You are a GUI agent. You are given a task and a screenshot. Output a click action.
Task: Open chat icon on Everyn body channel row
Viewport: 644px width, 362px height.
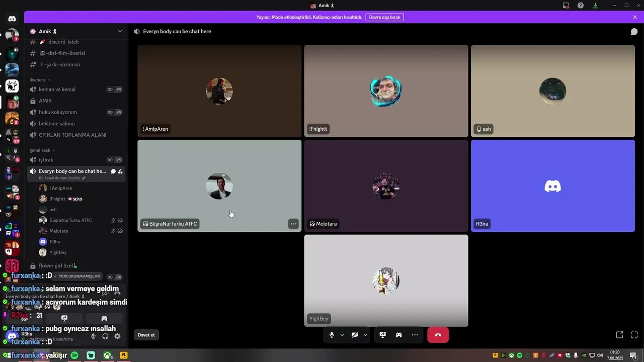click(x=113, y=171)
